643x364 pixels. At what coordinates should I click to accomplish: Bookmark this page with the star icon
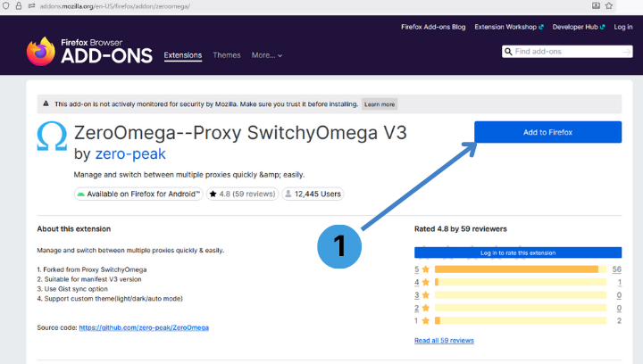609,5
